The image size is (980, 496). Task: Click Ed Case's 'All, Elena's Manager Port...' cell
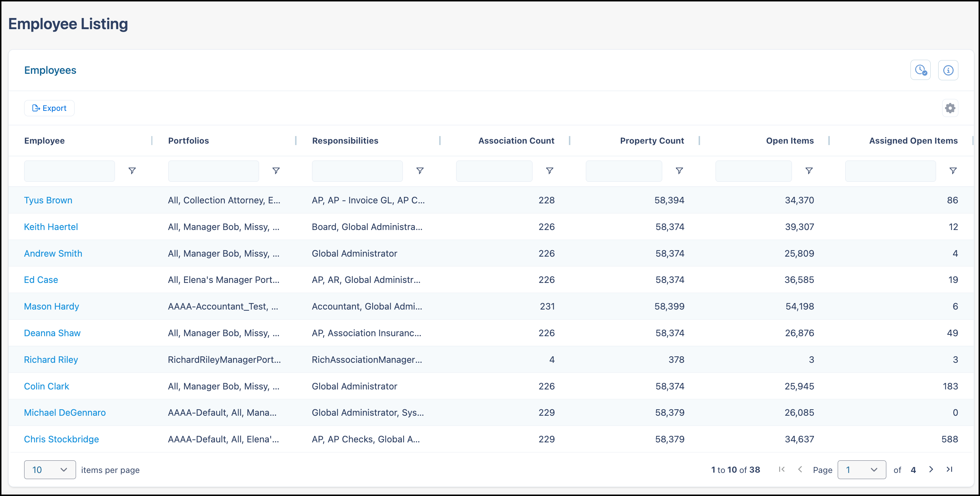(x=224, y=280)
